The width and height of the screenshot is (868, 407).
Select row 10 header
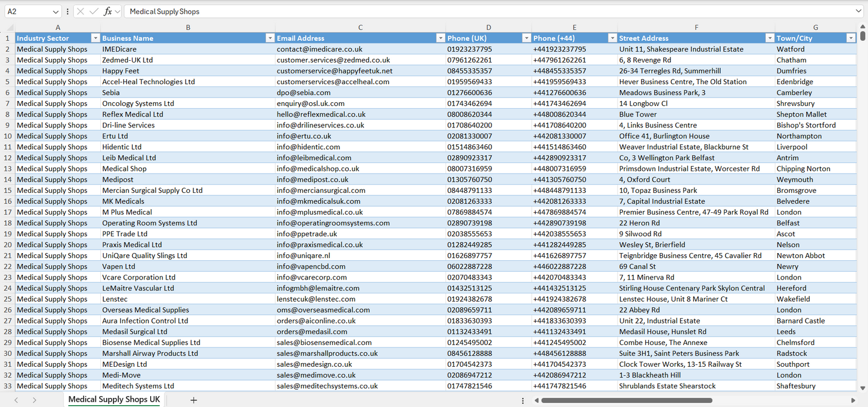pos(7,136)
